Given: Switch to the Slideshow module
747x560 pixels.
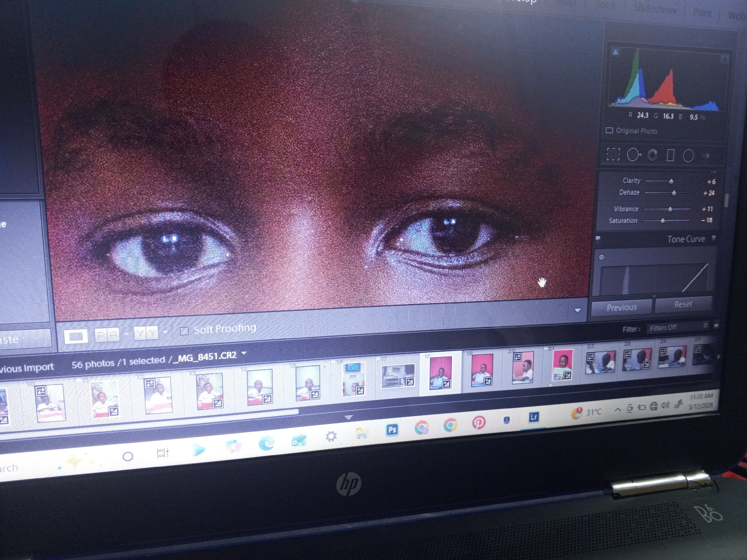Looking at the screenshot, I should point(655,9).
